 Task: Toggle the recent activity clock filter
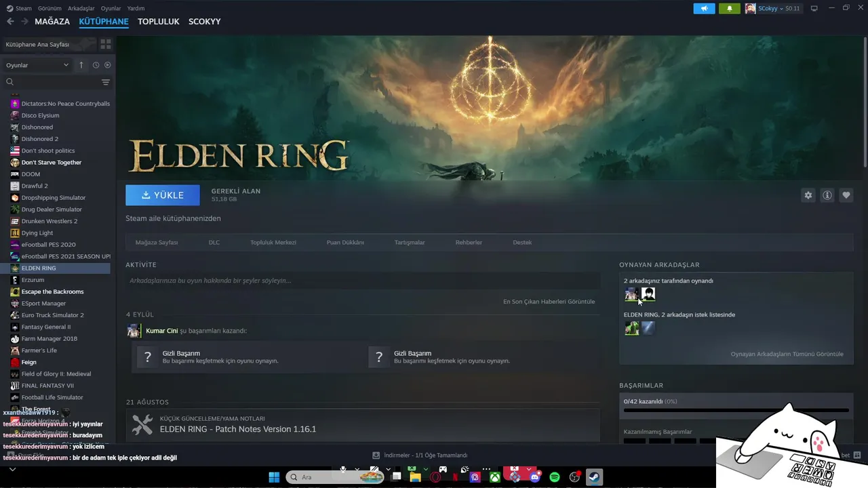click(96, 65)
